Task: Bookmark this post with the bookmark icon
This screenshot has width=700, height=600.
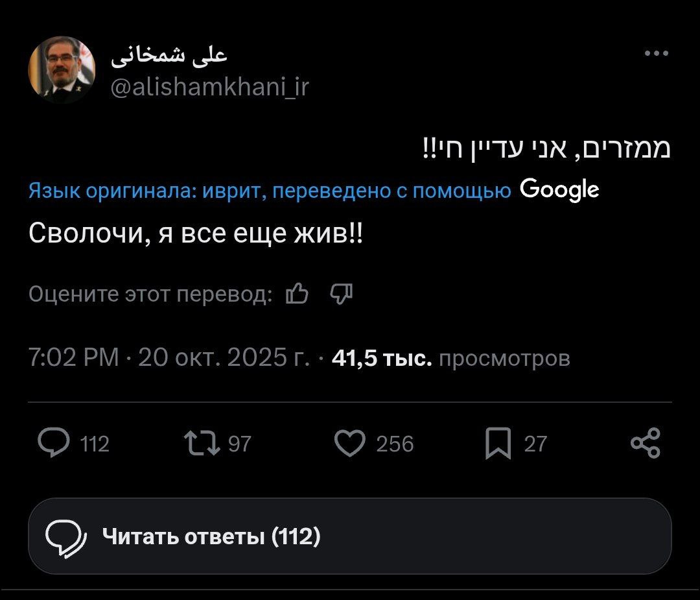Action: pos(498,444)
